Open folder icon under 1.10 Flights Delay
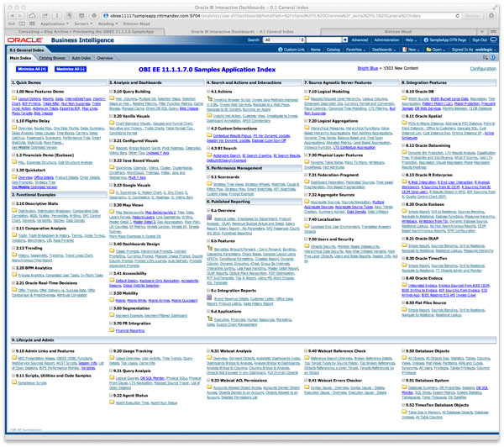This screenshot has height=447, width=504. [14, 128]
